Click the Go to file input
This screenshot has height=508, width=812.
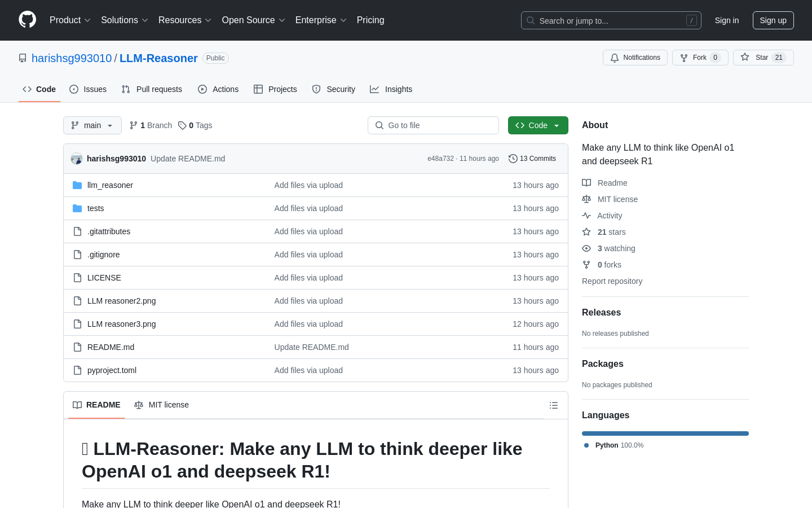point(433,125)
